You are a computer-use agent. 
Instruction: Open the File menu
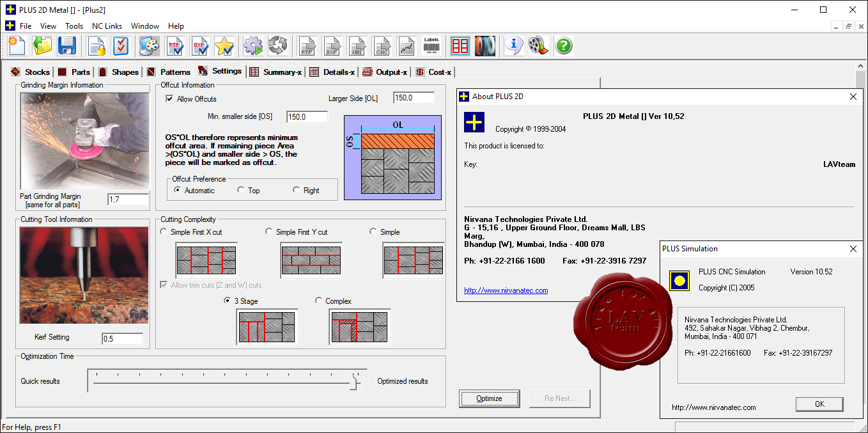click(x=26, y=26)
